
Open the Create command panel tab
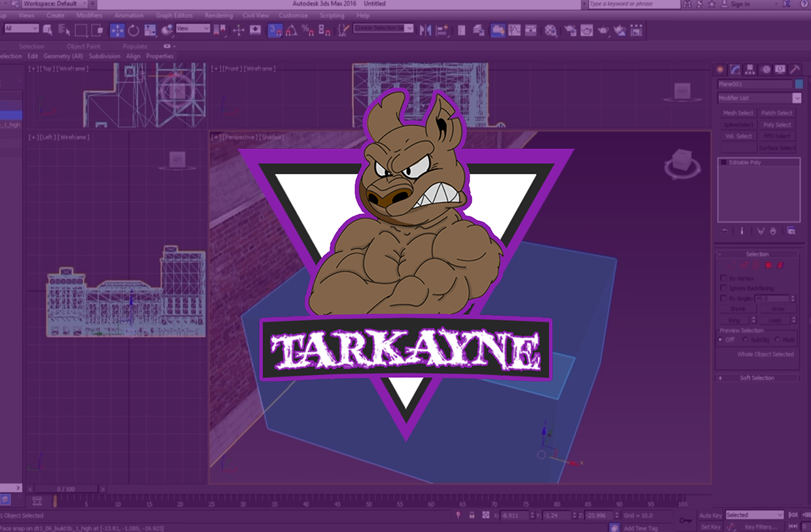click(720, 69)
